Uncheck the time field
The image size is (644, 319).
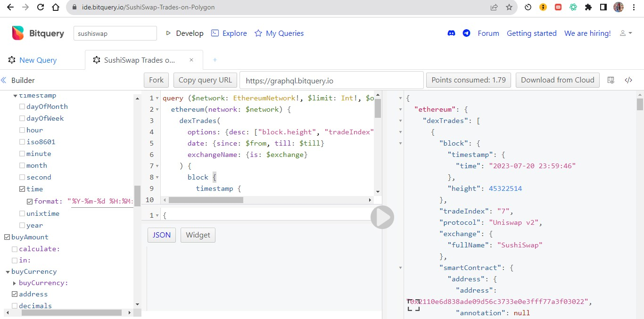22,189
